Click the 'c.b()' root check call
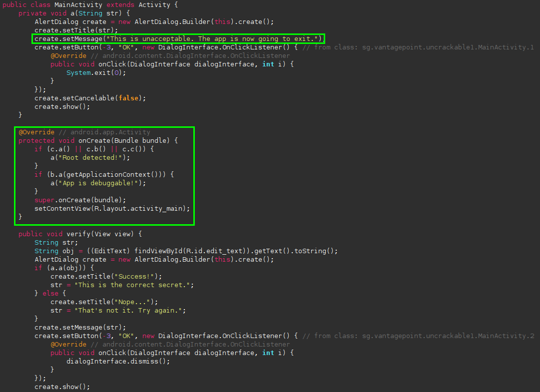540x392 pixels. [x=96, y=149]
